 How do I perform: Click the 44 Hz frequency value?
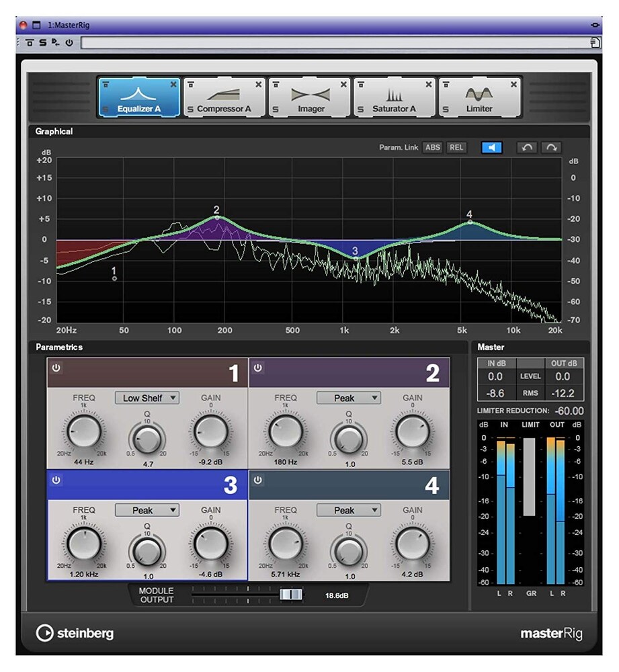coord(83,462)
